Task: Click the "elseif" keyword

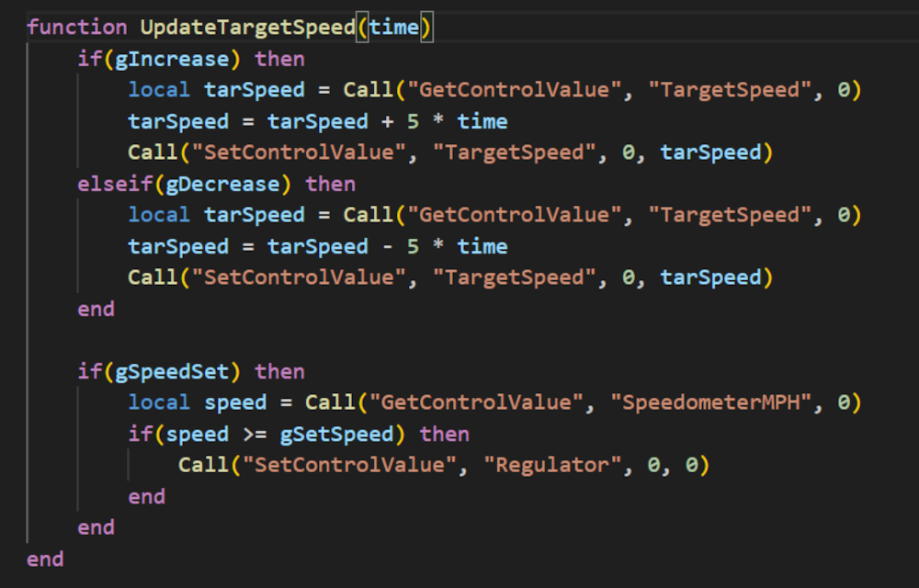Action: point(115,185)
